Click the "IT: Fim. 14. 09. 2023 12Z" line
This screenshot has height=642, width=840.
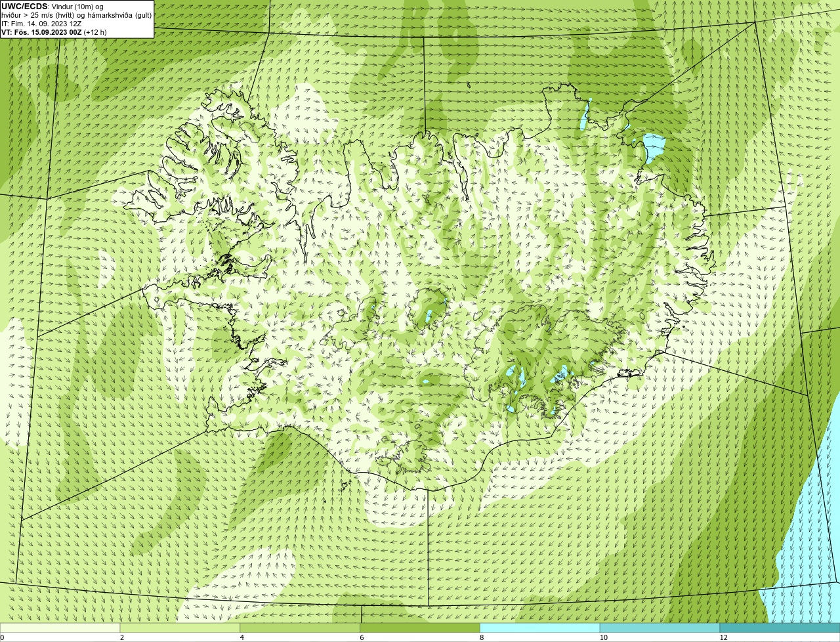[41, 24]
